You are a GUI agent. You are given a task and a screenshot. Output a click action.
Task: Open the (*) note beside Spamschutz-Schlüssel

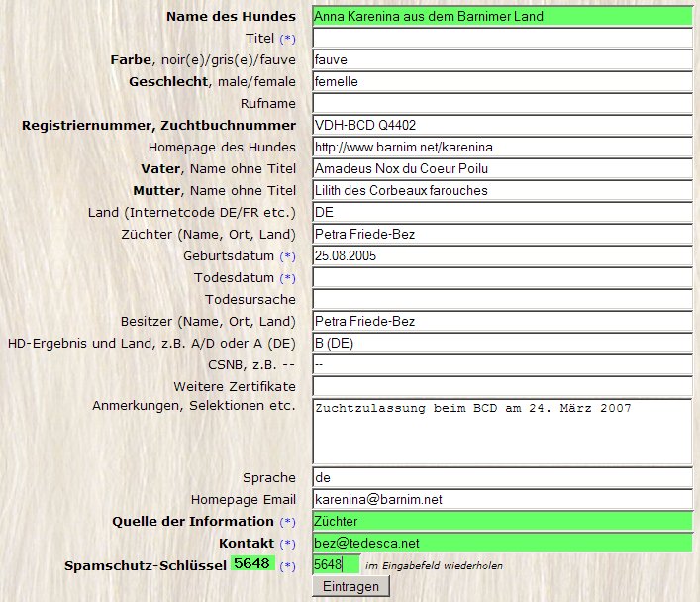pyautogui.click(x=287, y=566)
